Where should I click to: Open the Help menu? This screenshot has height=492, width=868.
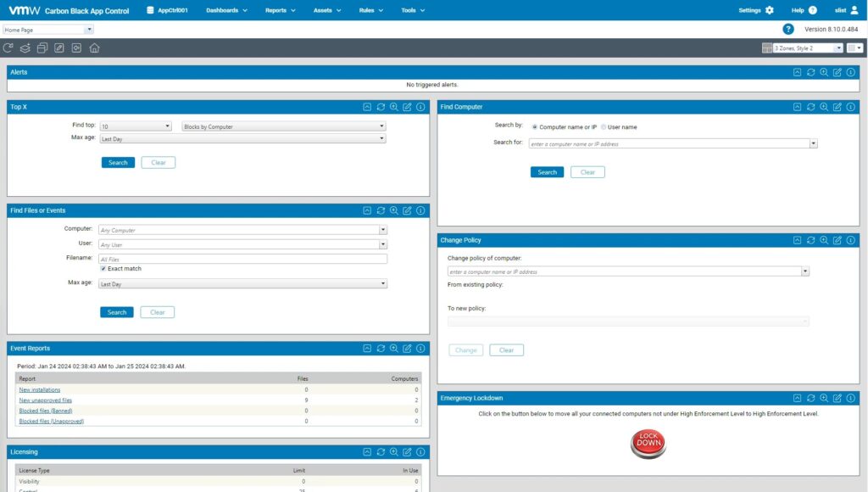tap(804, 10)
